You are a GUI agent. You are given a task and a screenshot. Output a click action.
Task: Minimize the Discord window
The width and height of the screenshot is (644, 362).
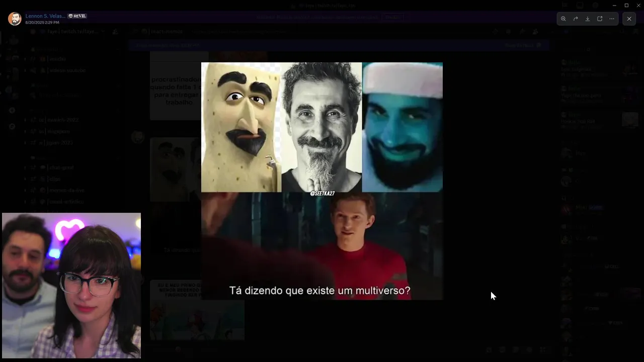[x=614, y=6]
